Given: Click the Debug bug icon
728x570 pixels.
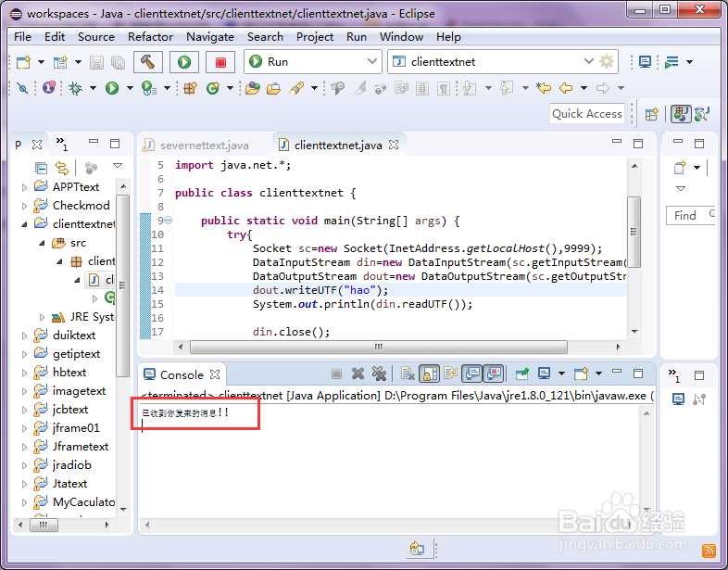Looking at the screenshot, I should coord(75,88).
